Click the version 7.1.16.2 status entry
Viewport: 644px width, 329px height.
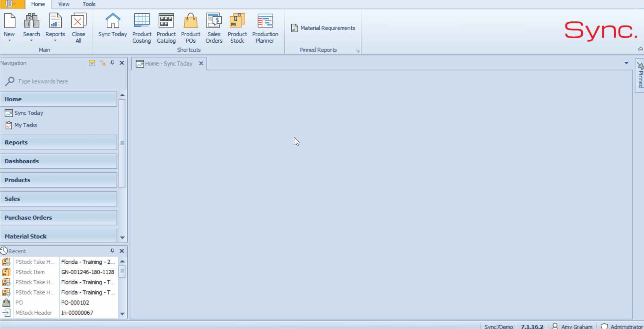pos(532,327)
